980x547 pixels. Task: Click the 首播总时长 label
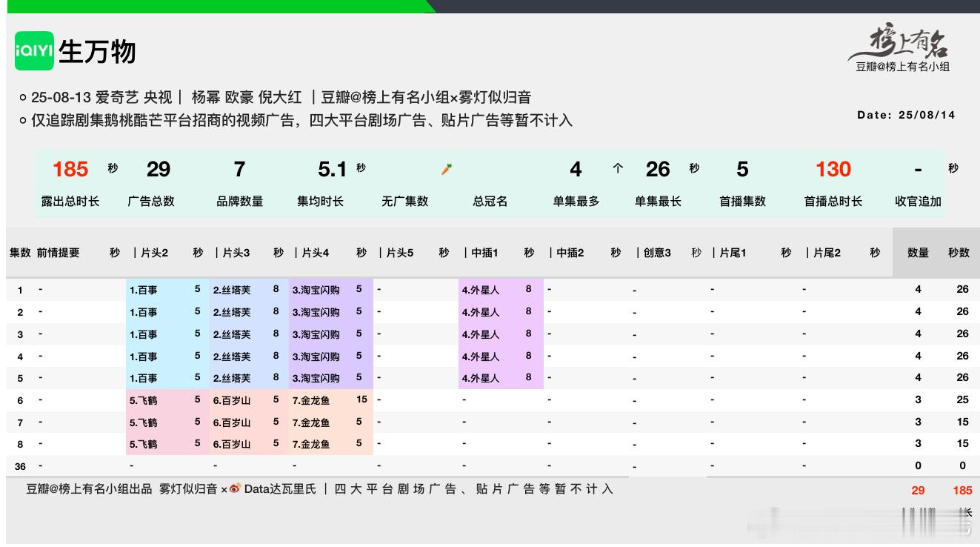(x=833, y=202)
